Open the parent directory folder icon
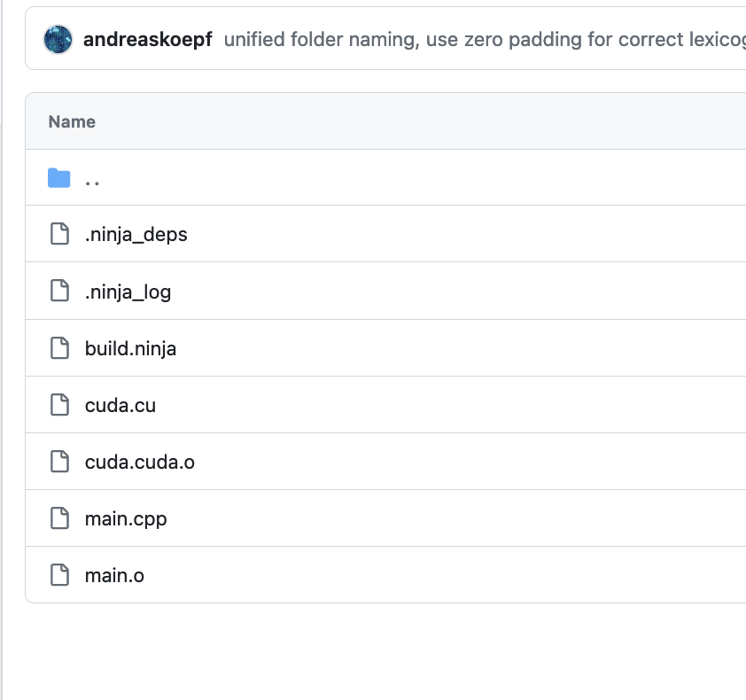Screen dimensions: 746x700 coord(59,178)
